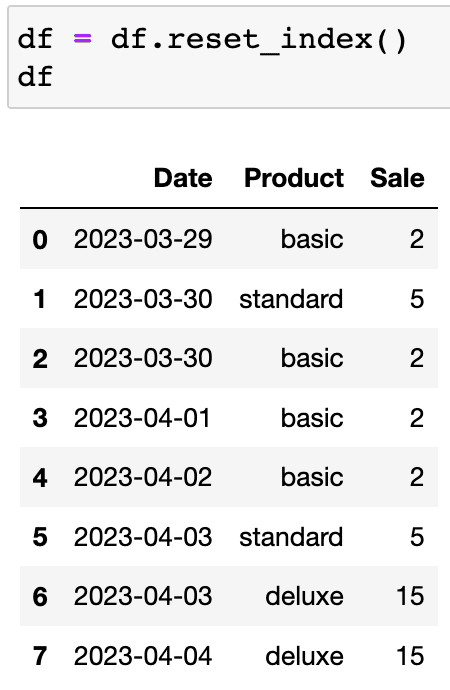Click the reset_index() code text
This screenshot has height=690, width=450.
(x=286, y=40)
